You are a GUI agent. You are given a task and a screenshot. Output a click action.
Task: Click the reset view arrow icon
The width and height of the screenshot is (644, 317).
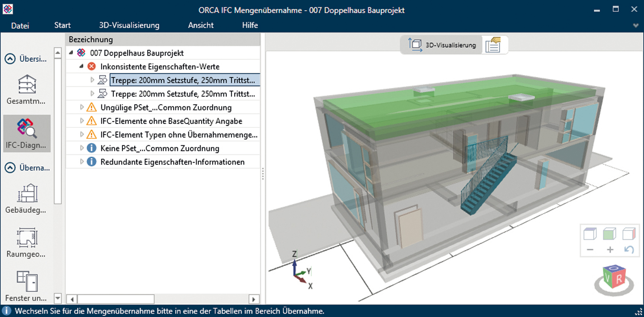click(x=629, y=250)
